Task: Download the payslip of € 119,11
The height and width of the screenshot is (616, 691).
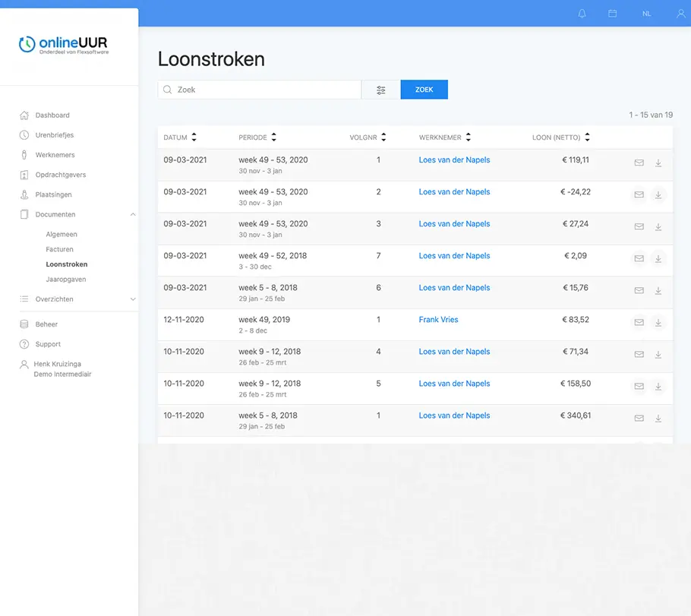Action: point(658,163)
